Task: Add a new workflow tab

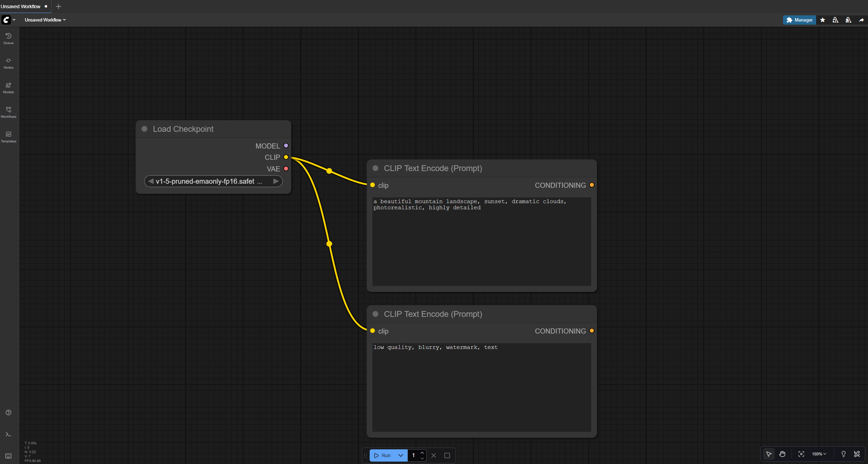Action: tap(58, 6)
